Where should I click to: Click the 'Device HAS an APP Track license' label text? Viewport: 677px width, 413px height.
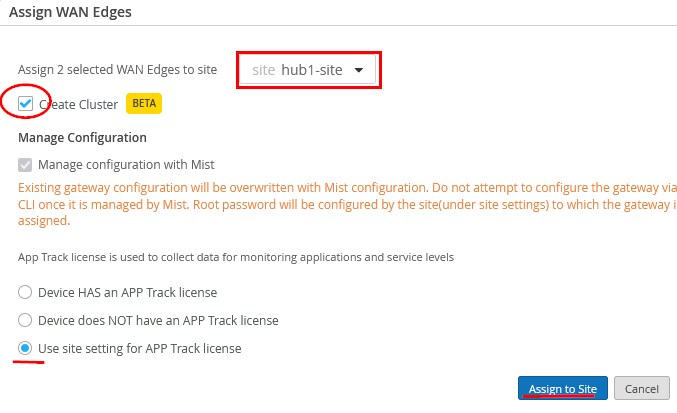pos(127,293)
